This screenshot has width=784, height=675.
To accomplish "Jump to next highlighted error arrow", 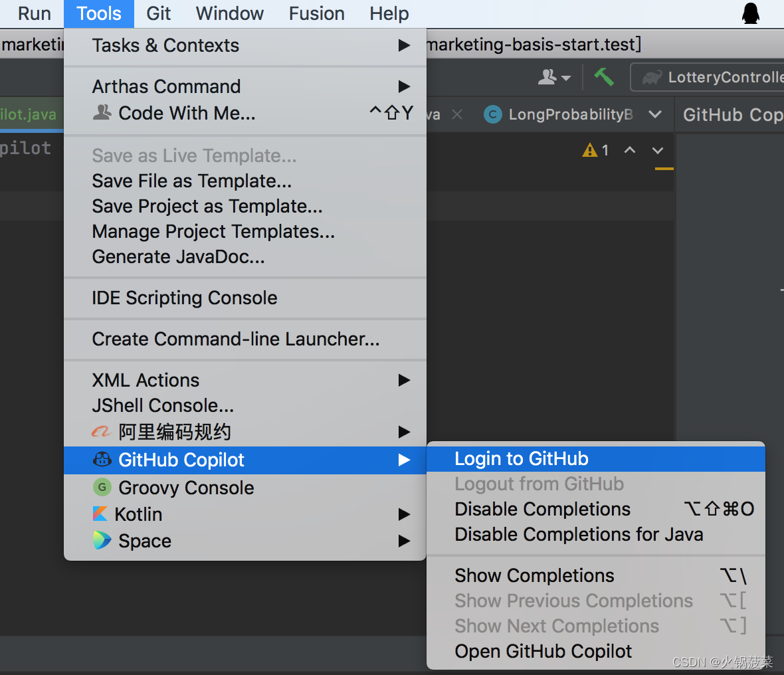I will (x=658, y=150).
